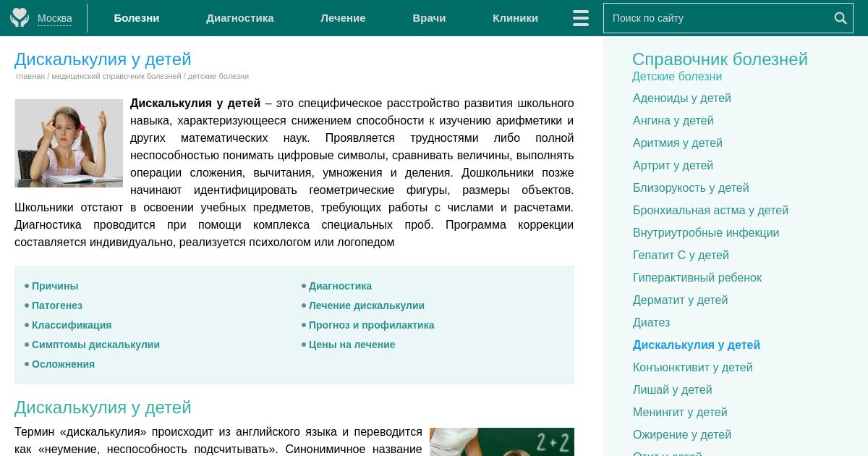This screenshot has height=456, width=868.
Task: Open Ангина у детей sidebar link
Action: click(x=673, y=120)
